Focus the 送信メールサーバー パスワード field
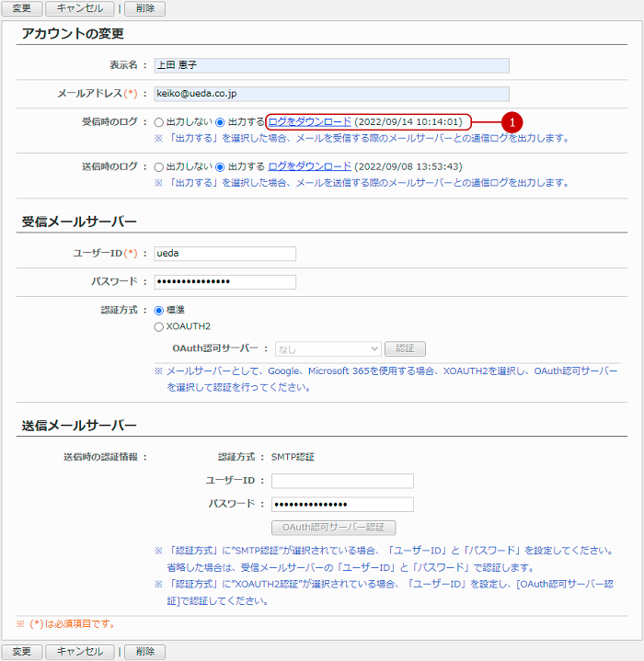644x661 pixels. point(342,505)
